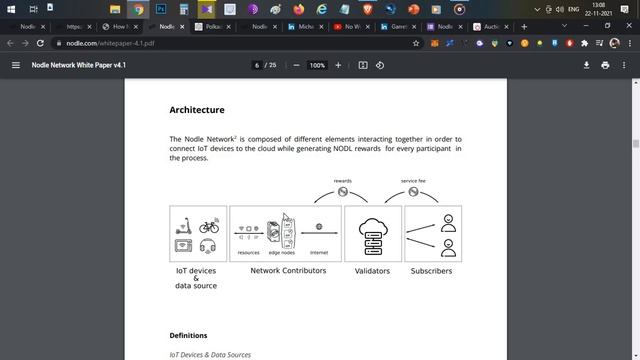
Task: Click the green shield extension icon
Action: pyautogui.click(x=495, y=43)
